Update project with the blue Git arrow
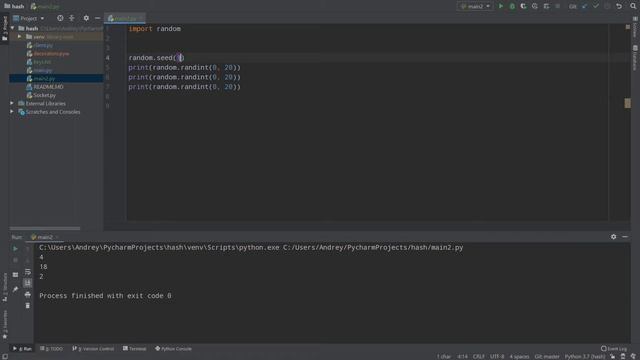This screenshot has height=360, width=640. (584, 6)
